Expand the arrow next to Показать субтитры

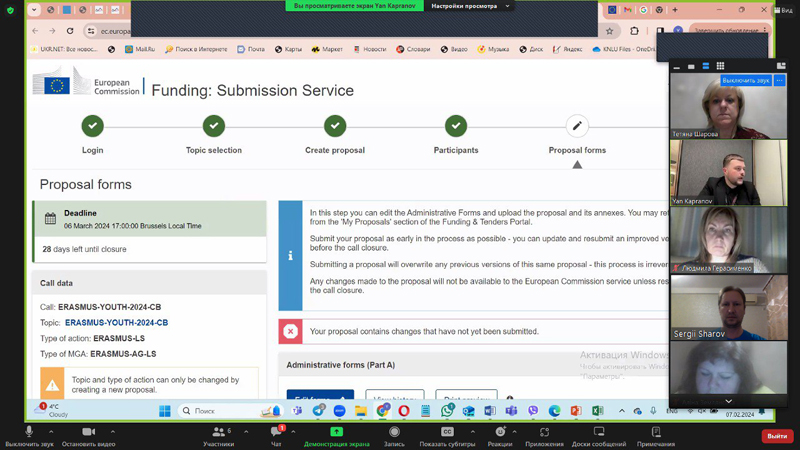tap(472, 432)
